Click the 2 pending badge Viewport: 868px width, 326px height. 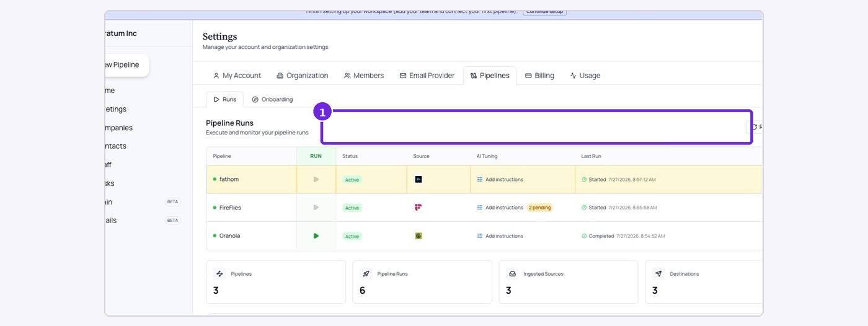[x=539, y=208]
